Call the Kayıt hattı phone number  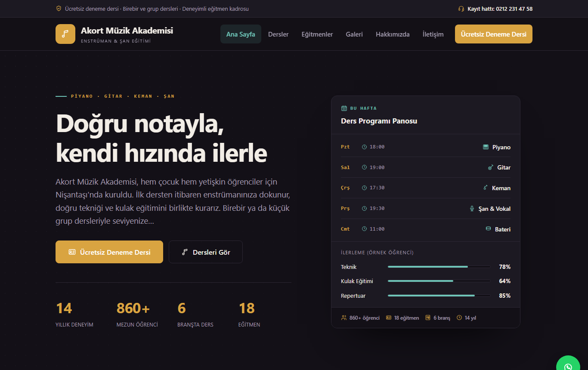click(x=500, y=9)
